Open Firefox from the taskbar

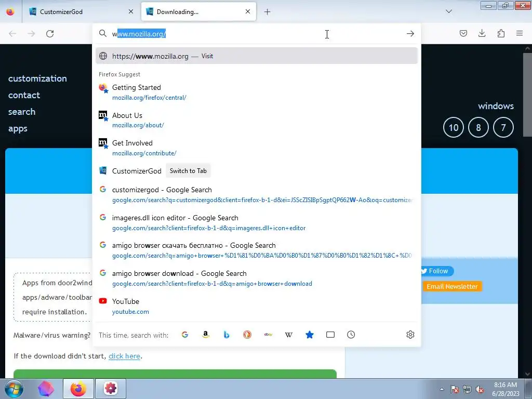[x=78, y=389]
